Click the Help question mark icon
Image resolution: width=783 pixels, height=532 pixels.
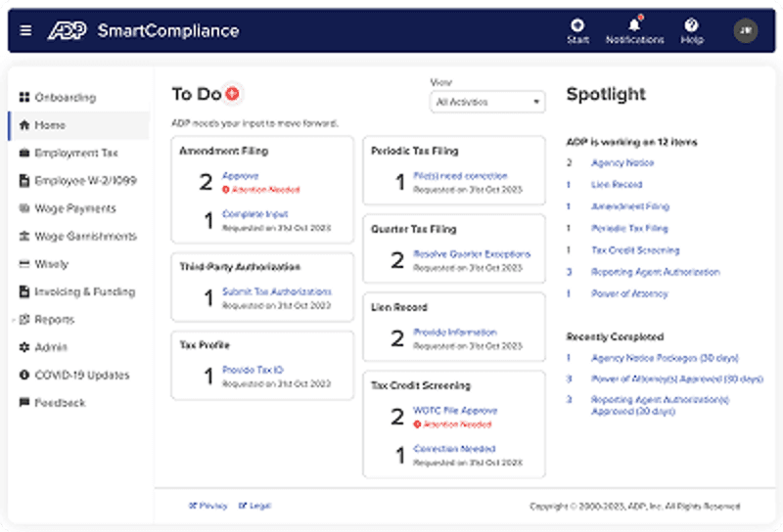click(x=691, y=25)
